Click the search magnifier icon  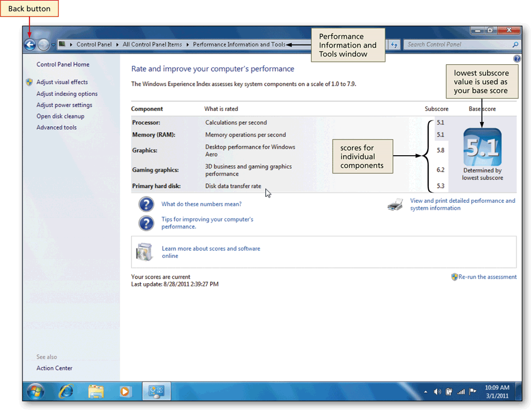(515, 44)
